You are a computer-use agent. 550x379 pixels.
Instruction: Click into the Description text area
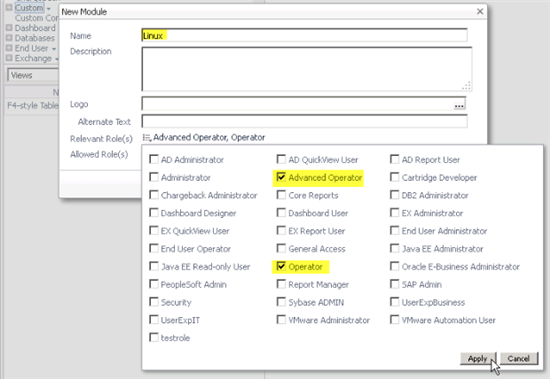[307, 69]
